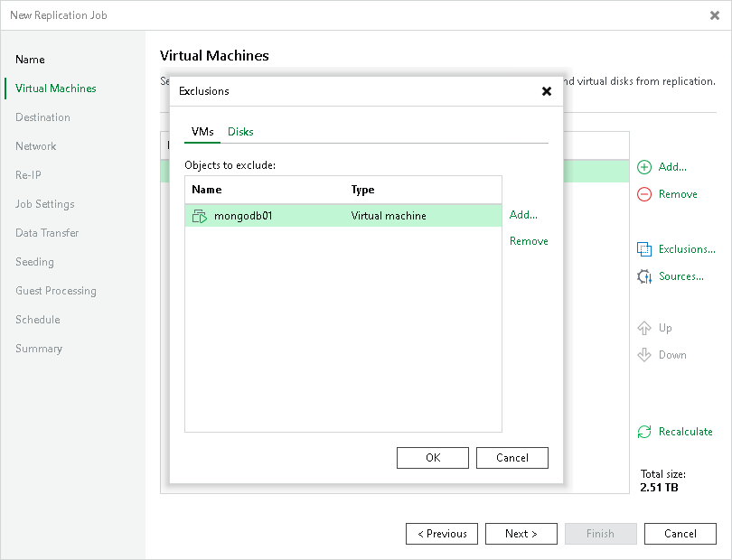
Task: Open the Schedule wizard step
Action: tap(37, 320)
